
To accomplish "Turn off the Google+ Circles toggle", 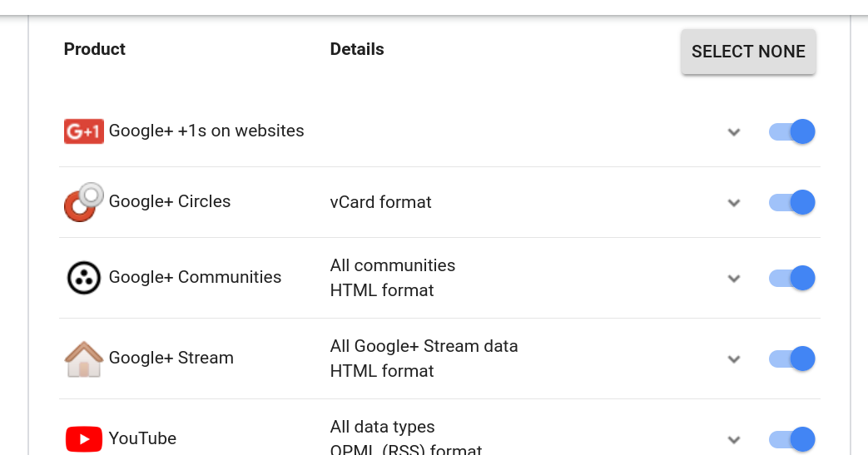I will 791,203.
